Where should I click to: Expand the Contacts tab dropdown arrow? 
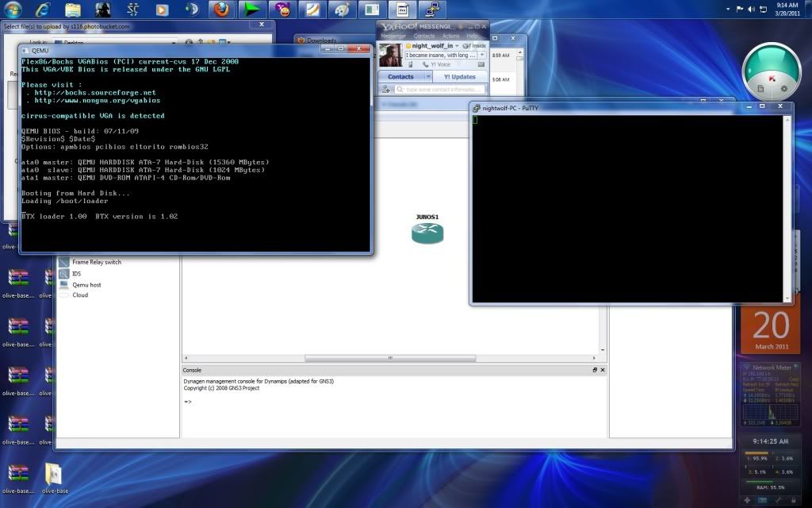click(x=428, y=77)
